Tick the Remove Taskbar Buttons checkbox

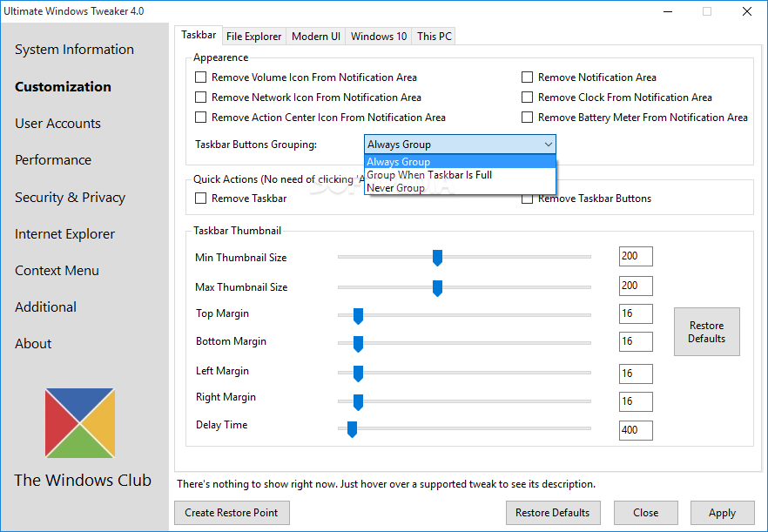pyautogui.click(x=527, y=199)
